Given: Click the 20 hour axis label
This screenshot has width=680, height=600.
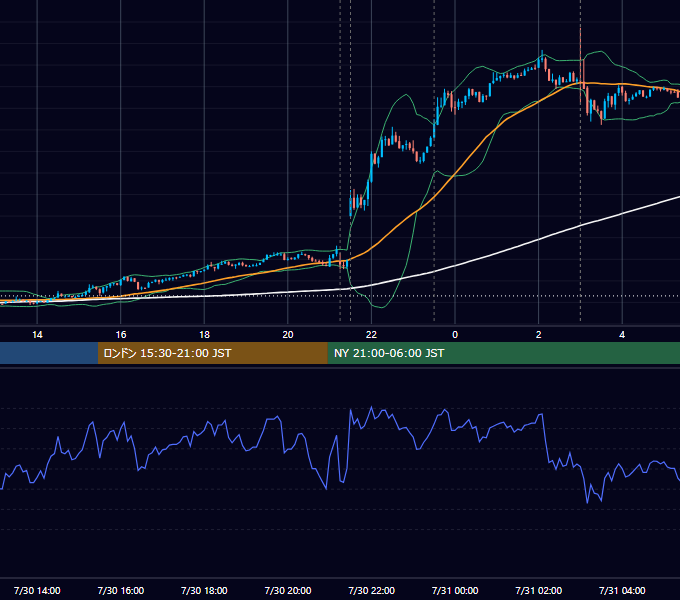Looking at the screenshot, I should [288, 335].
